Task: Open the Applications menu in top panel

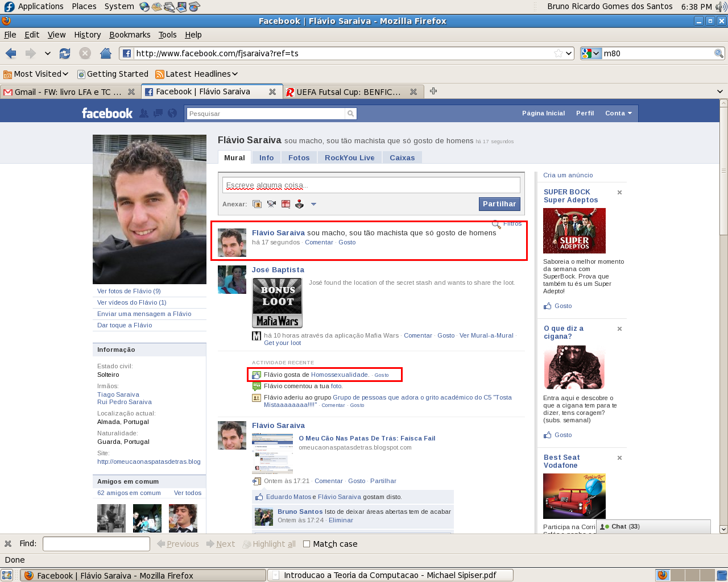Action: (x=34, y=6)
